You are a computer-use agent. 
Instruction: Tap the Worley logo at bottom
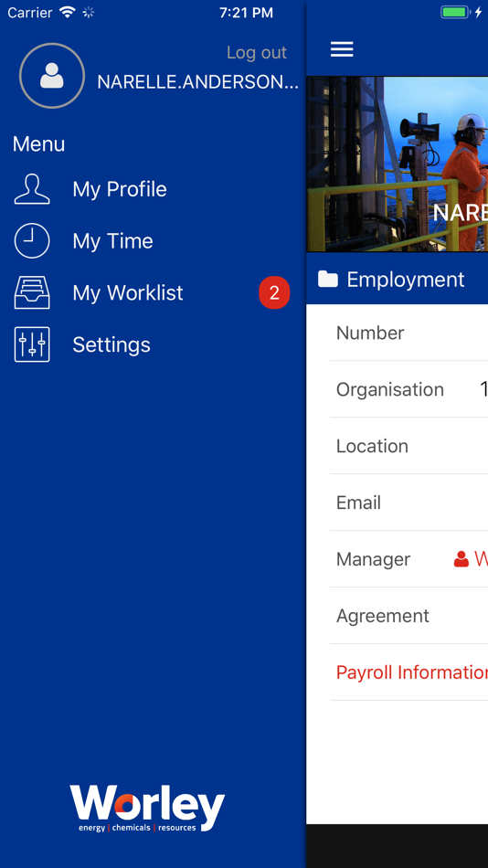(x=147, y=808)
